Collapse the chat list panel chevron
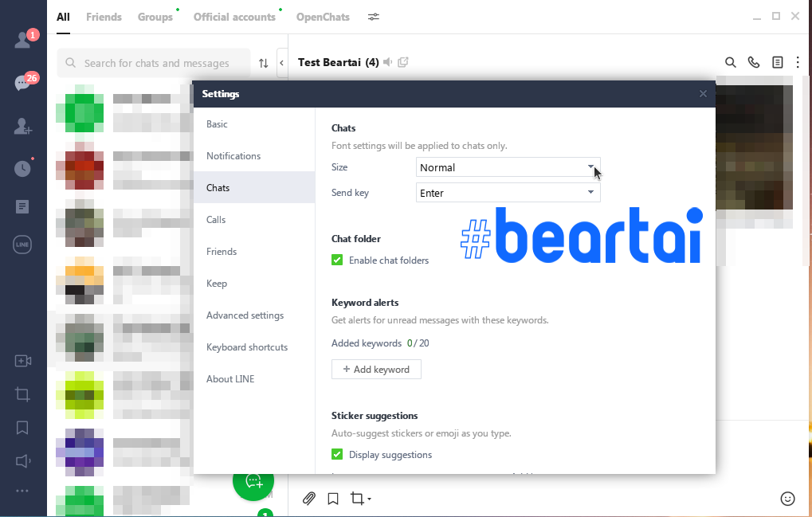 point(282,63)
